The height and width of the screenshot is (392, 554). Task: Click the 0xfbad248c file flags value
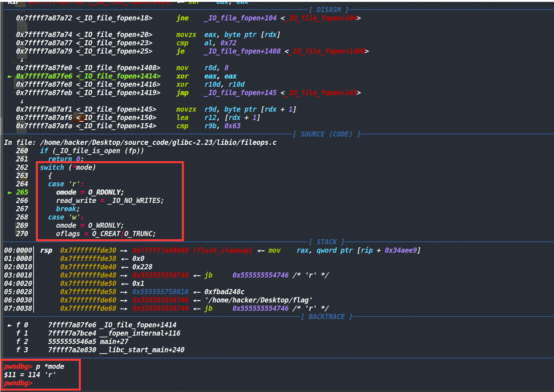point(224,292)
